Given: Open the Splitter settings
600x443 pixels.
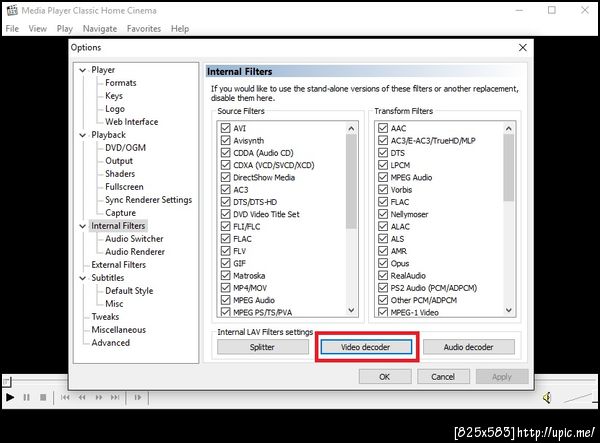Looking at the screenshot, I should (x=262, y=347).
